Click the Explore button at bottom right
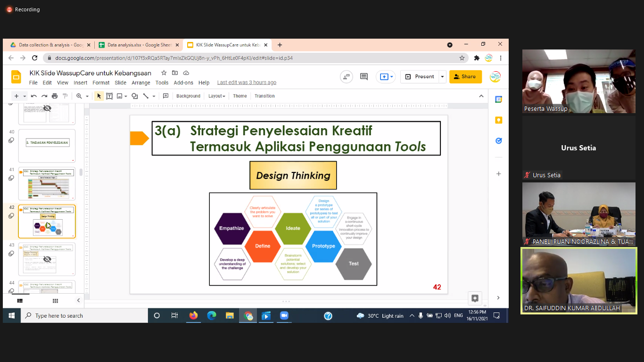The image size is (644, 362). [475, 298]
